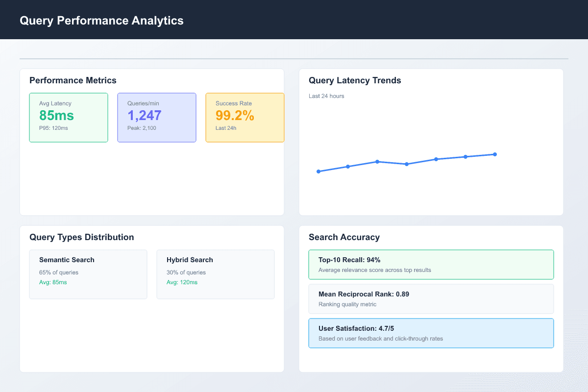This screenshot has height=392, width=588.
Task: Select the Top-10 Recall accuracy card
Action: point(431,264)
